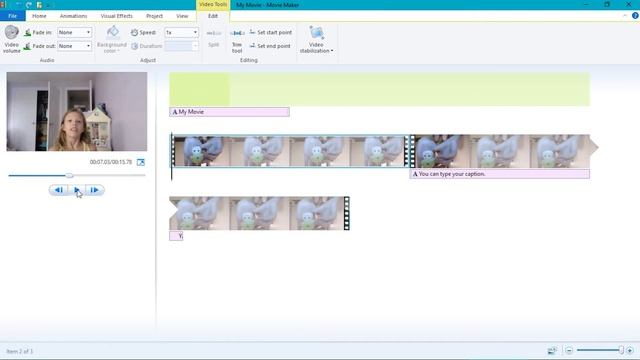Select 'You can type your caption.' text item
The image size is (640, 360).
[500, 174]
